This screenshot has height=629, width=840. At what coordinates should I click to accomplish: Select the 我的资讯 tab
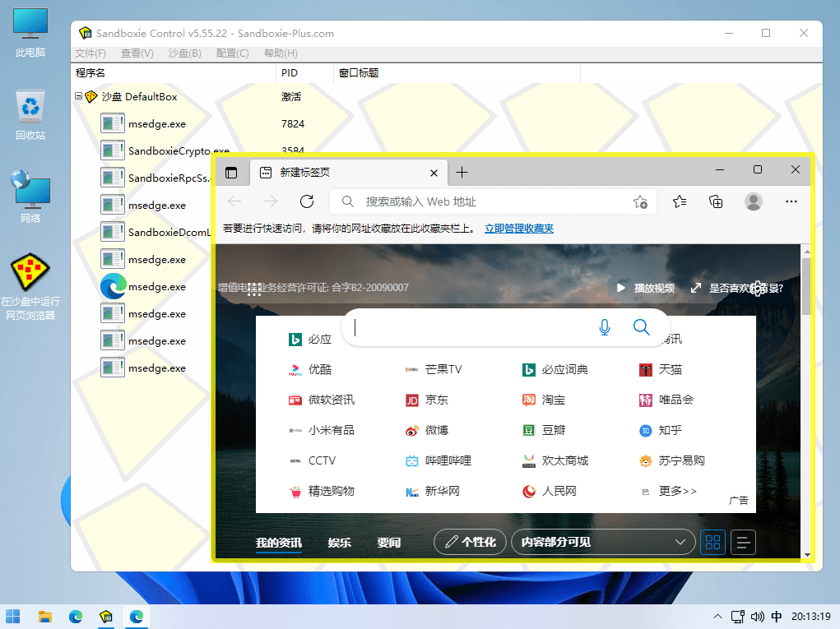pyautogui.click(x=279, y=543)
